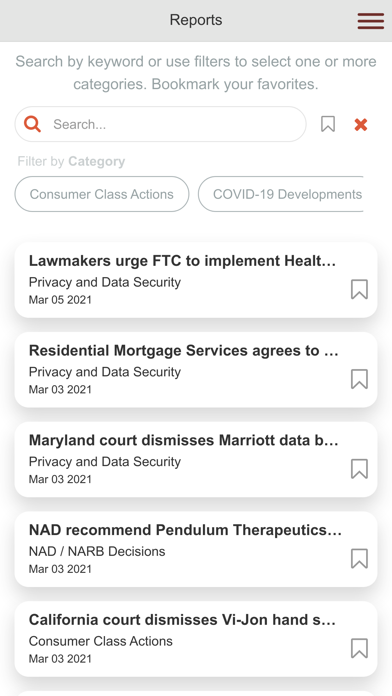392x696 pixels.
Task: Show bookmarked reports via bookmark filter icon
Action: [328, 124]
